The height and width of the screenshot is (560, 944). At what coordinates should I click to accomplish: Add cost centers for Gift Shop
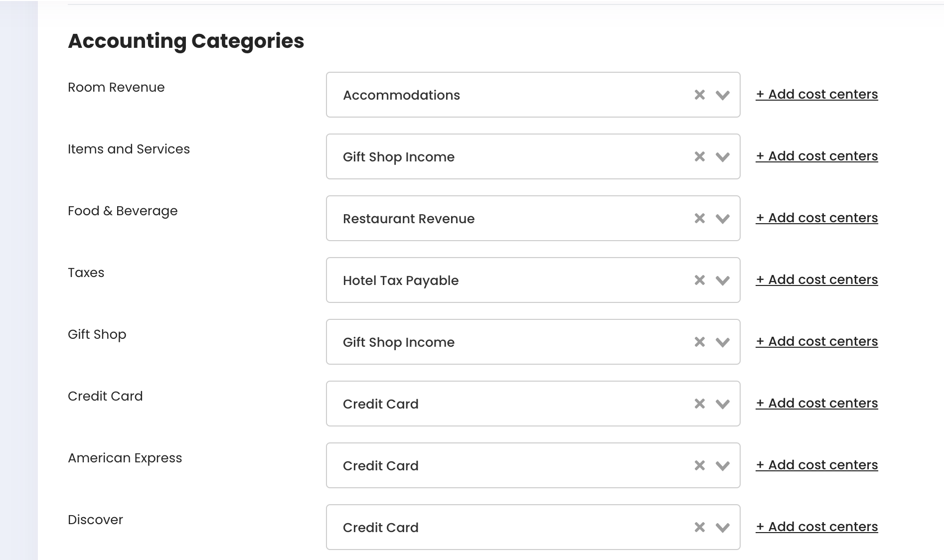pos(816,341)
